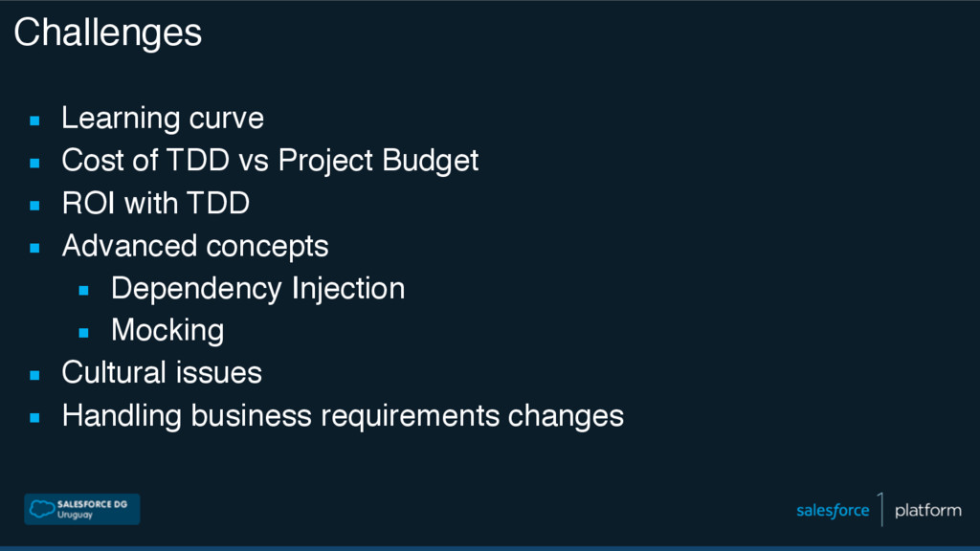The image size is (980, 551).
Task: Select the Challenges slide title
Action: (x=107, y=33)
